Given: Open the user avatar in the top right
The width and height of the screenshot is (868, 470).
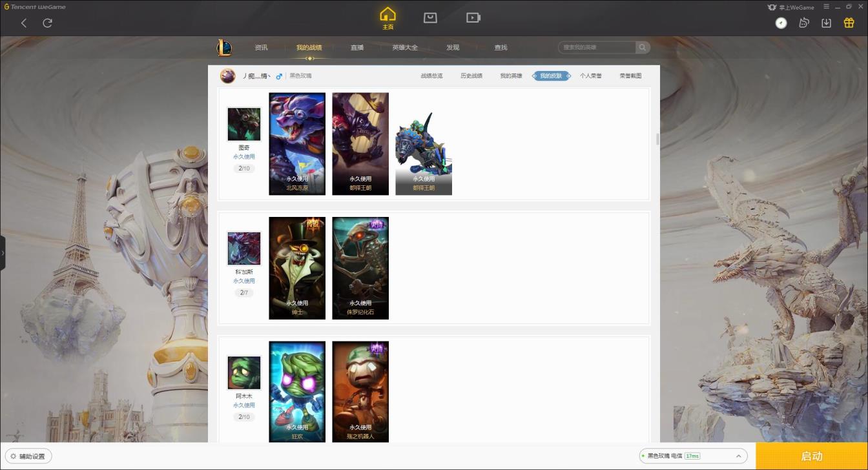Looking at the screenshot, I should pyautogui.click(x=781, y=23).
